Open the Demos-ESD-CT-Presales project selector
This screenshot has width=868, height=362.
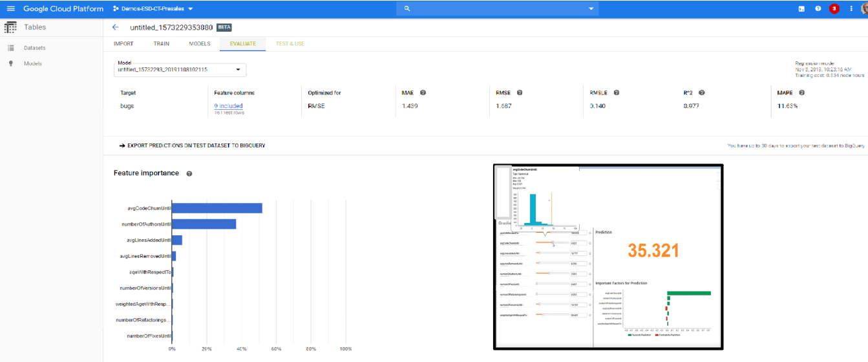pyautogui.click(x=153, y=9)
